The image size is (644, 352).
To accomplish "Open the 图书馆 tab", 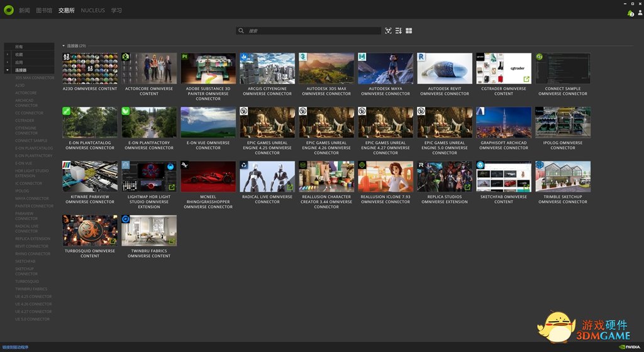I will tap(44, 10).
